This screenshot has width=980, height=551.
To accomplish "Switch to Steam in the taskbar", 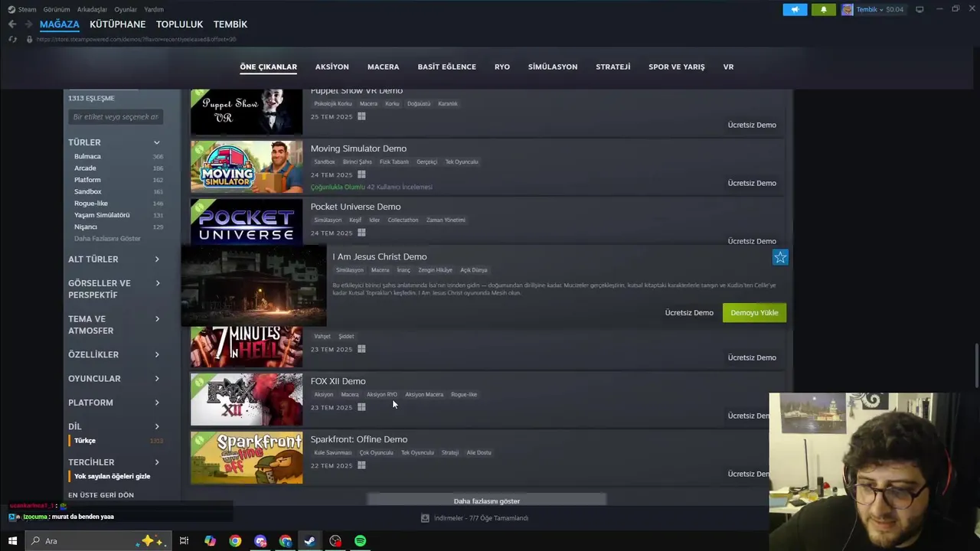I will click(x=310, y=541).
